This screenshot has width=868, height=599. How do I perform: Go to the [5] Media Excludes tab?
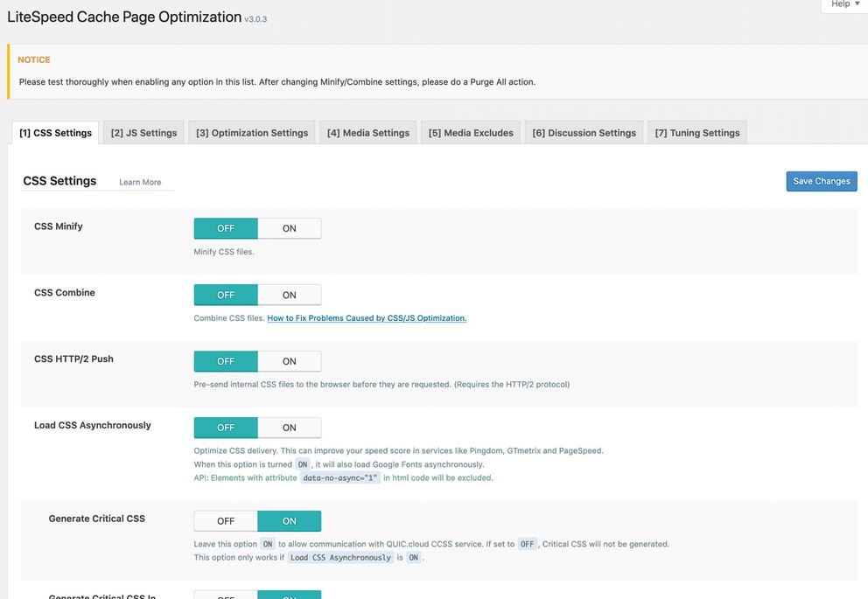pyautogui.click(x=471, y=133)
